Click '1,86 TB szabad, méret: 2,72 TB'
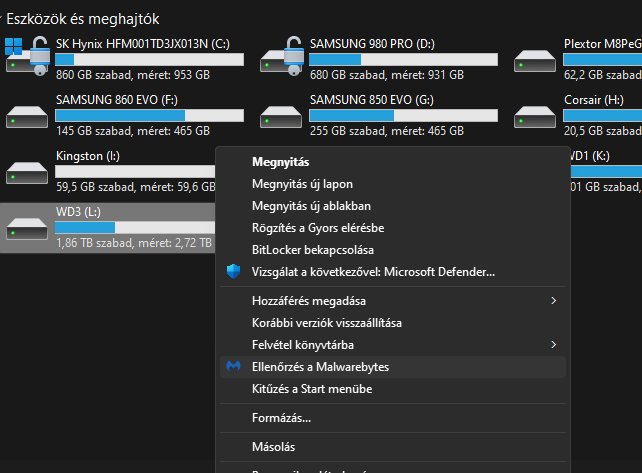This screenshot has height=473, width=642. (134, 243)
